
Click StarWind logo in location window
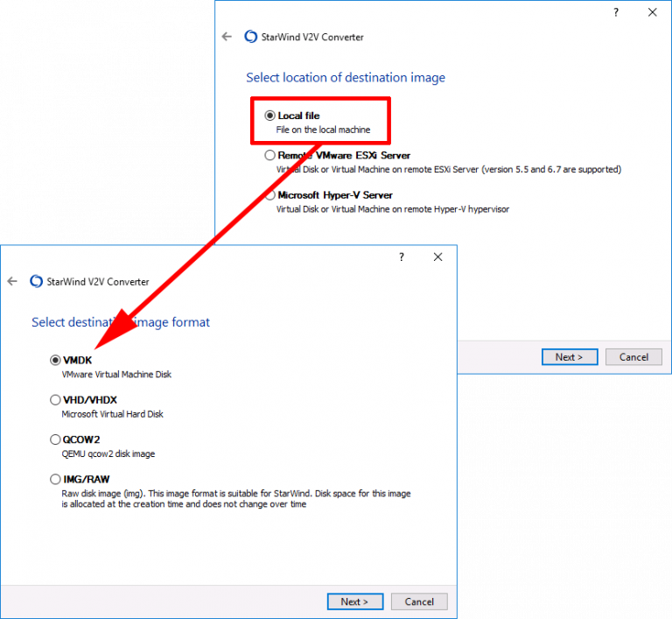point(251,37)
